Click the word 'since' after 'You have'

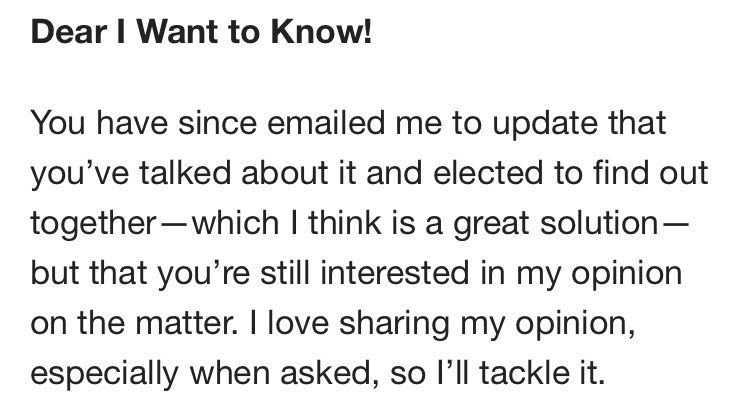click(218, 122)
